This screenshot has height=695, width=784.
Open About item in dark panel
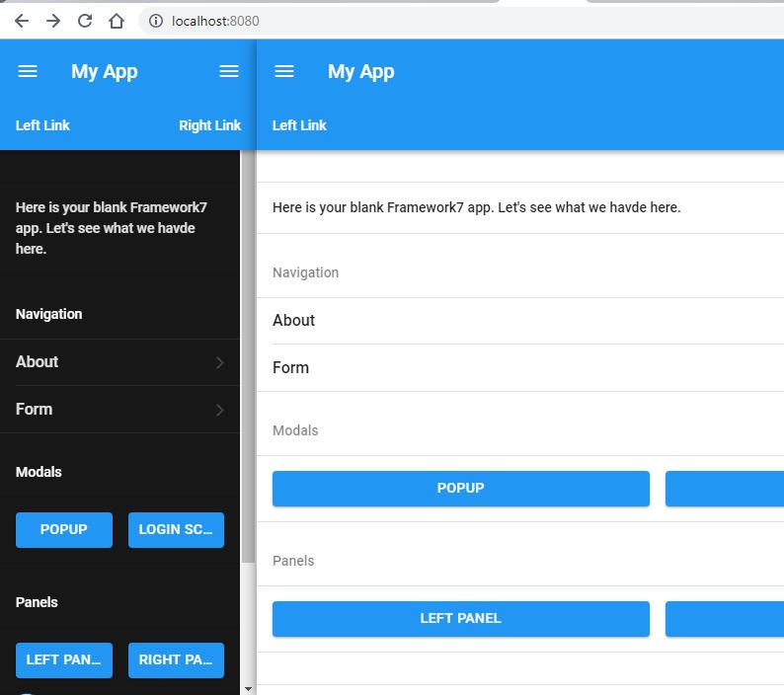(x=120, y=362)
